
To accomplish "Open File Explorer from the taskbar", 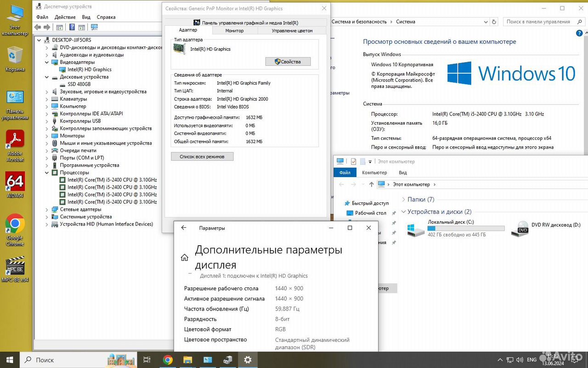I will click(x=187, y=360).
